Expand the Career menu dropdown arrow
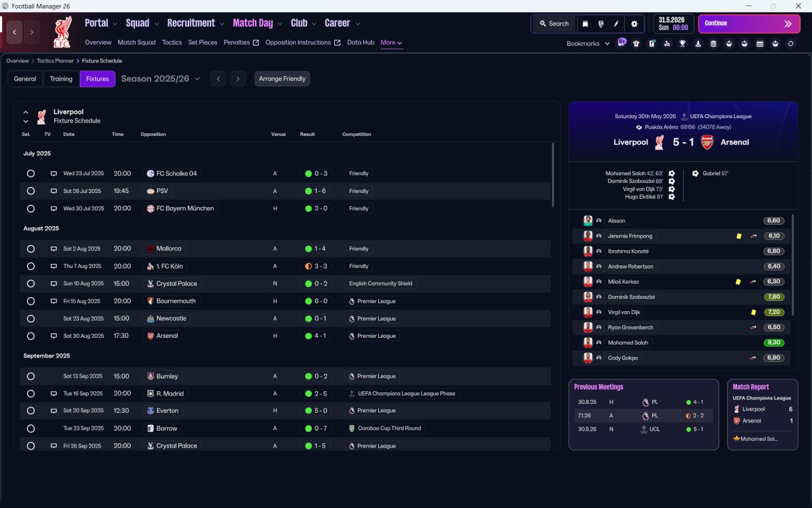 357,23
